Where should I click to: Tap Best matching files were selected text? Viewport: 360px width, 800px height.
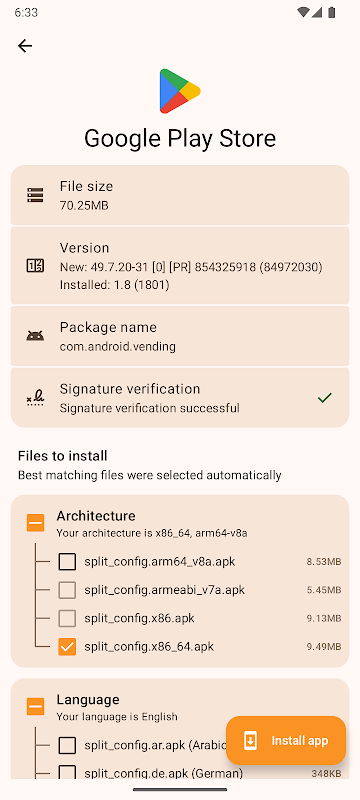click(x=149, y=476)
